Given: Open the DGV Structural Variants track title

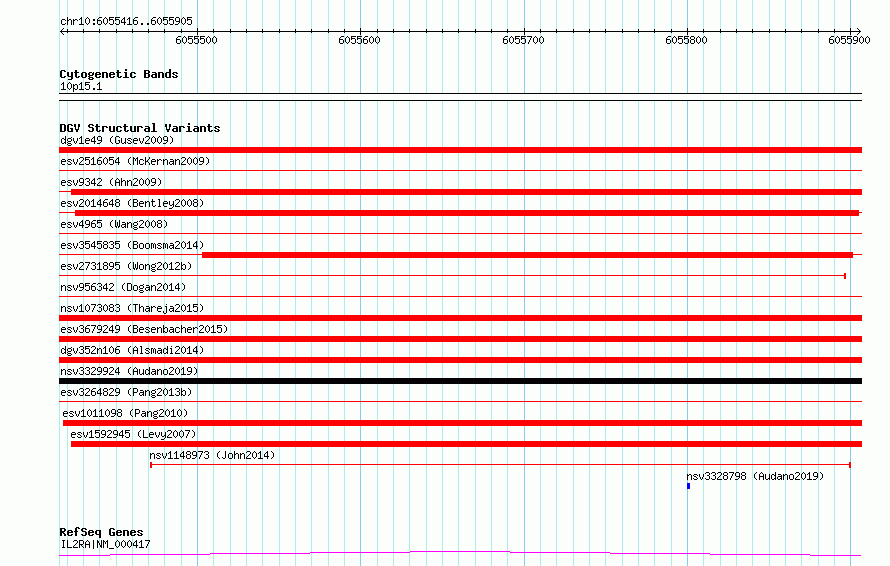Looking at the screenshot, I should tap(140, 128).
